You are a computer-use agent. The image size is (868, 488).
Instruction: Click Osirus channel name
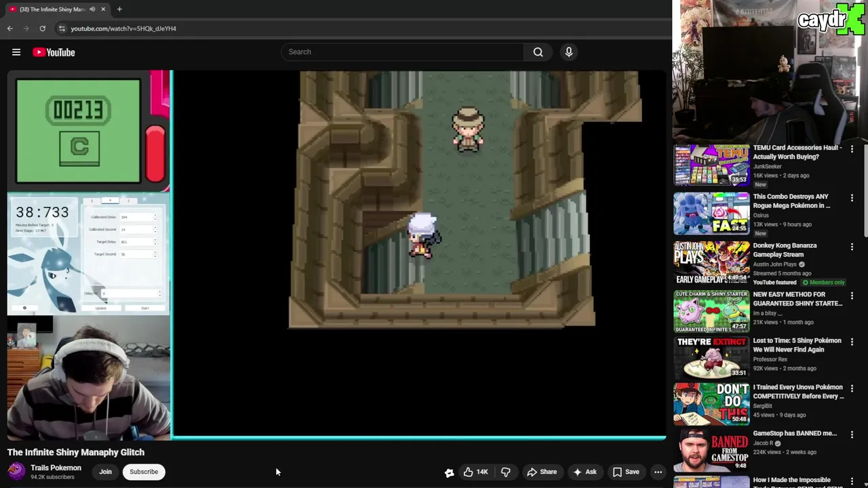[761, 215]
